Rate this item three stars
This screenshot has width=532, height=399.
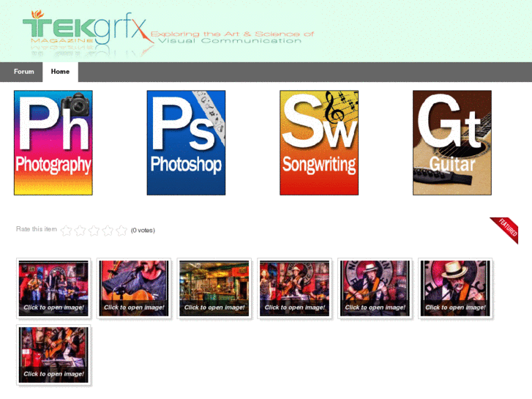[x=94, y=231]
